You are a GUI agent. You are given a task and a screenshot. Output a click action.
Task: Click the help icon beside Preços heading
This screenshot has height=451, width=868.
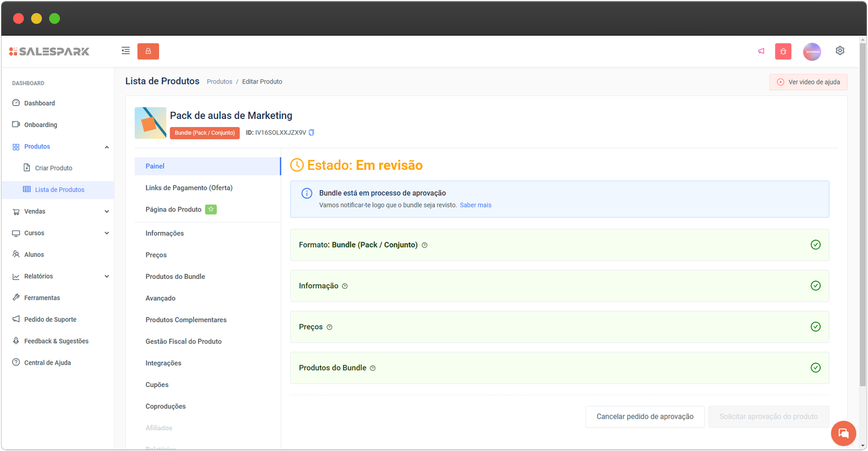(x=329, y=327)
